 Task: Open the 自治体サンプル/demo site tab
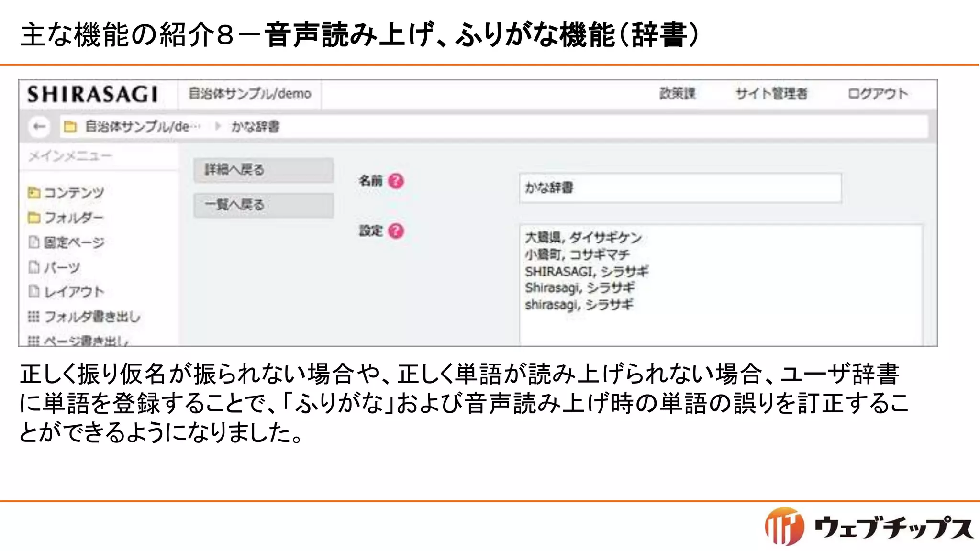tap(249, 94)
